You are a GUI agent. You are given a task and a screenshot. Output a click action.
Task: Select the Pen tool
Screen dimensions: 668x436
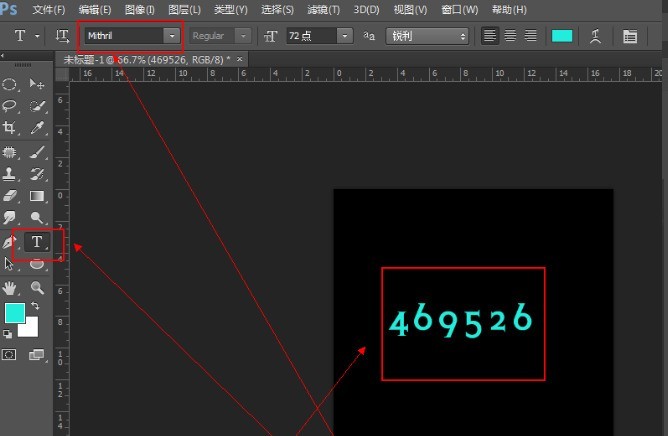9,242
